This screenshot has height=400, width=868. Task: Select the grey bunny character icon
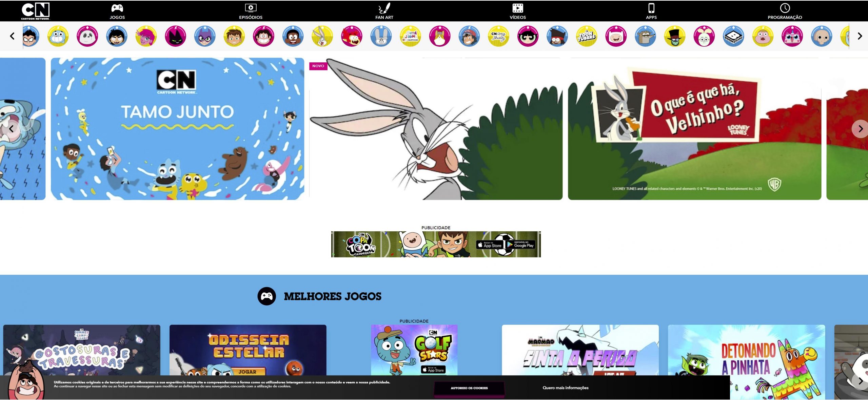coord(381,36)
